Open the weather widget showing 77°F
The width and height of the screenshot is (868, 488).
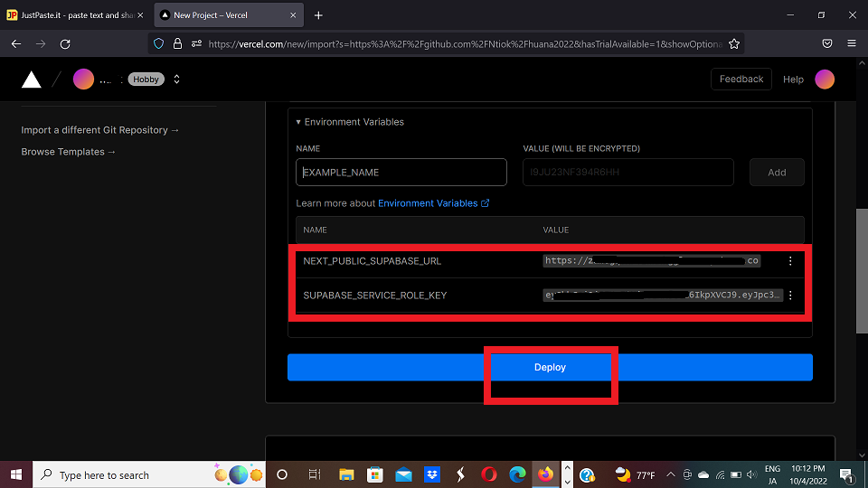click(635, 474)
